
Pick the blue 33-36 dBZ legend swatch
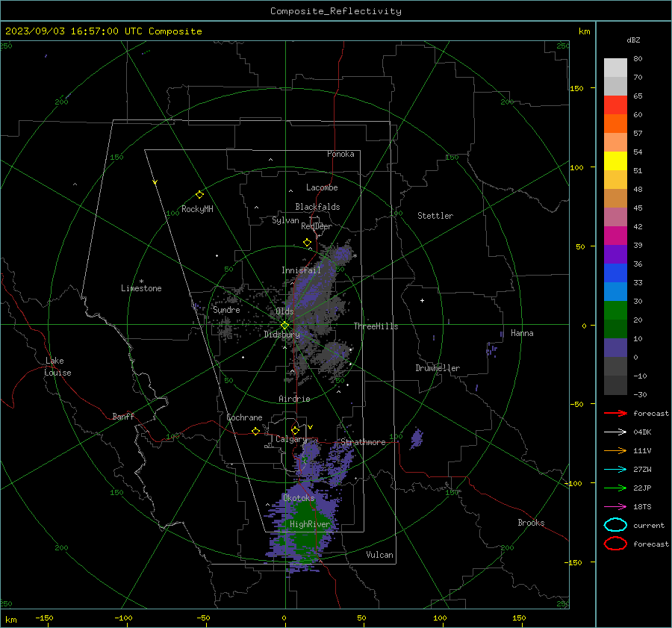[x=615, y=273]
